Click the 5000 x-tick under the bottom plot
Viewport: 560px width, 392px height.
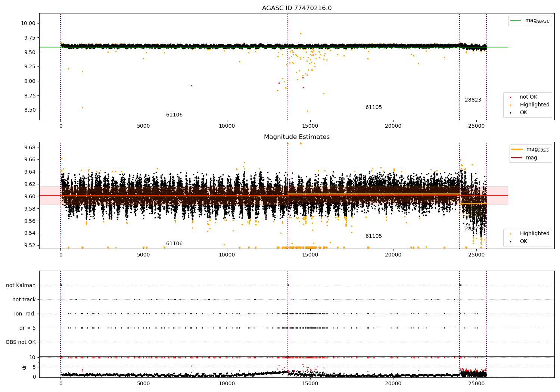144,384
